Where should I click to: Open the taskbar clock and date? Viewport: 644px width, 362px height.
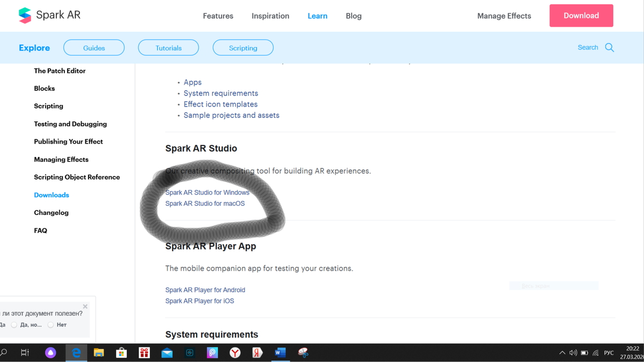pos(632,352)
